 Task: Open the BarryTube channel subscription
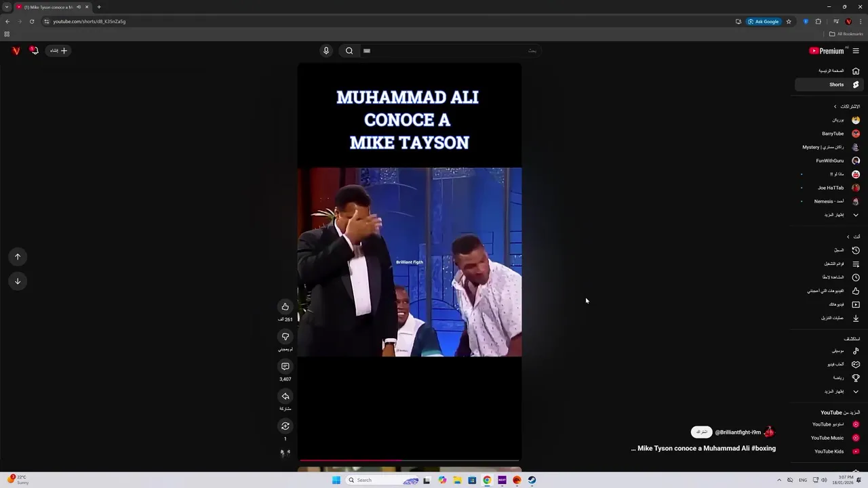click(829, 134)
